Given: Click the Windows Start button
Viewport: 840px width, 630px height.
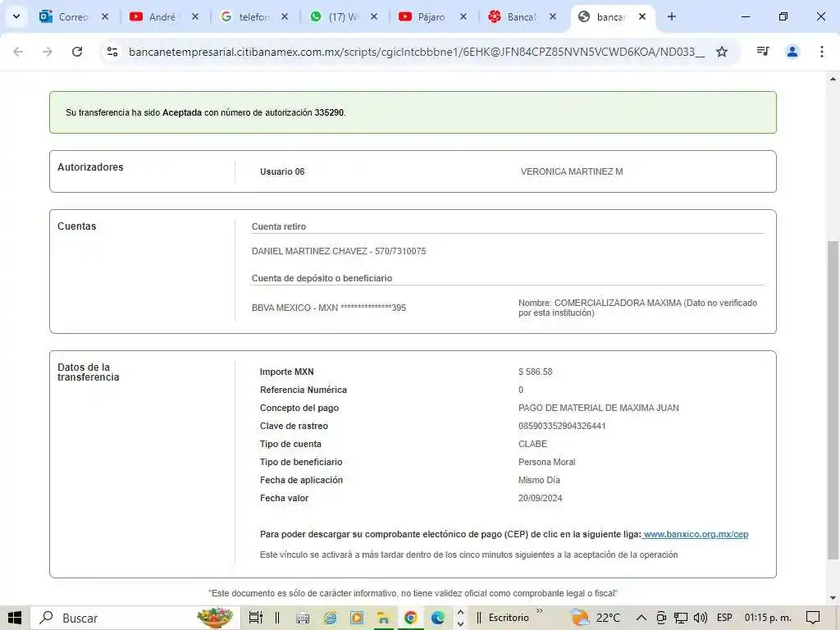Looking at the screenshot, I should point(15,618).
